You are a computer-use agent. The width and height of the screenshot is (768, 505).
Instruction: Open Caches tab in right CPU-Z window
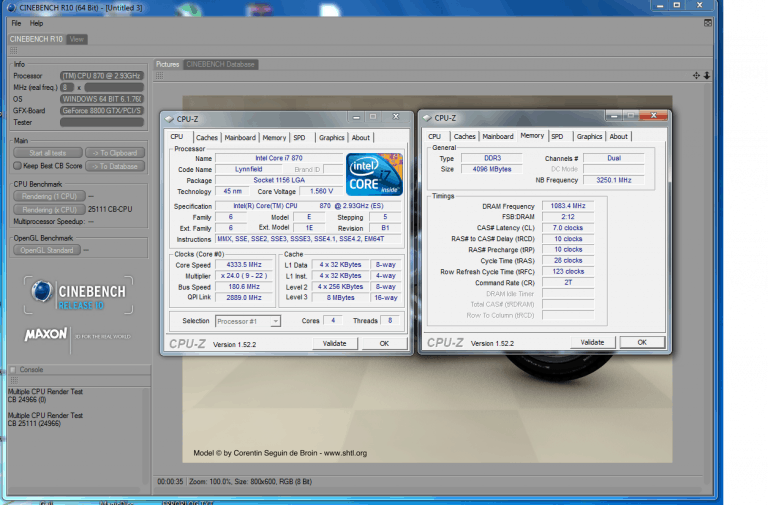pyautogui.click(x=464, y=137)
